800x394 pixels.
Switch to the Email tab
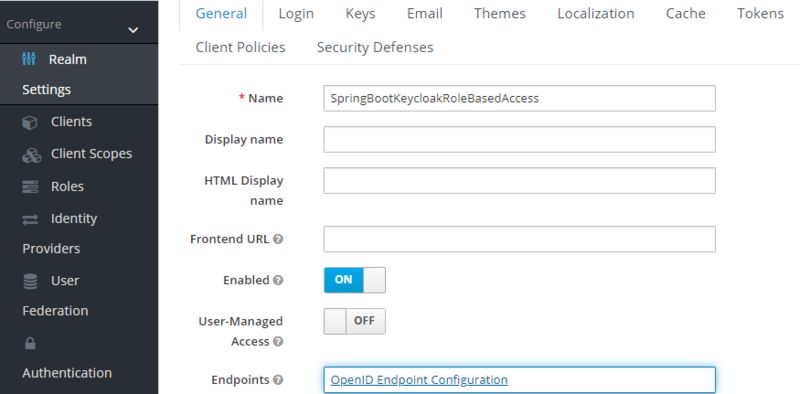(x=424, y=14)
